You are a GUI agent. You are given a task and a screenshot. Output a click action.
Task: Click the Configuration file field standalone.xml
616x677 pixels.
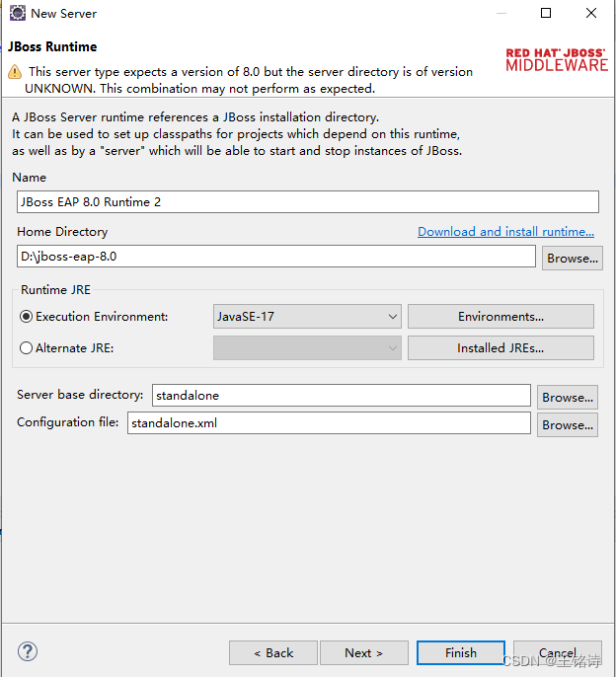click(329, 422)
